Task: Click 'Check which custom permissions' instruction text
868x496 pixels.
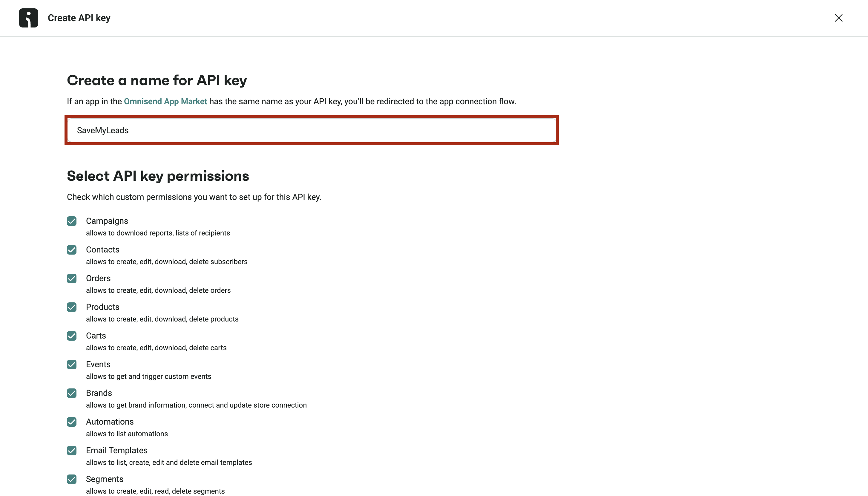Action: (194, 197)
